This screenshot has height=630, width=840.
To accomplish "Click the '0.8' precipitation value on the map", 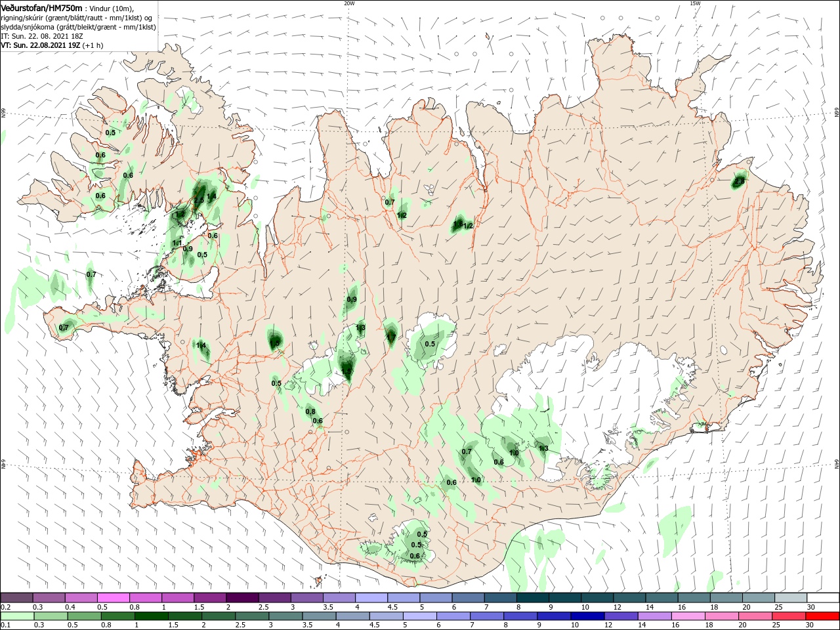I will coord(310,411).
